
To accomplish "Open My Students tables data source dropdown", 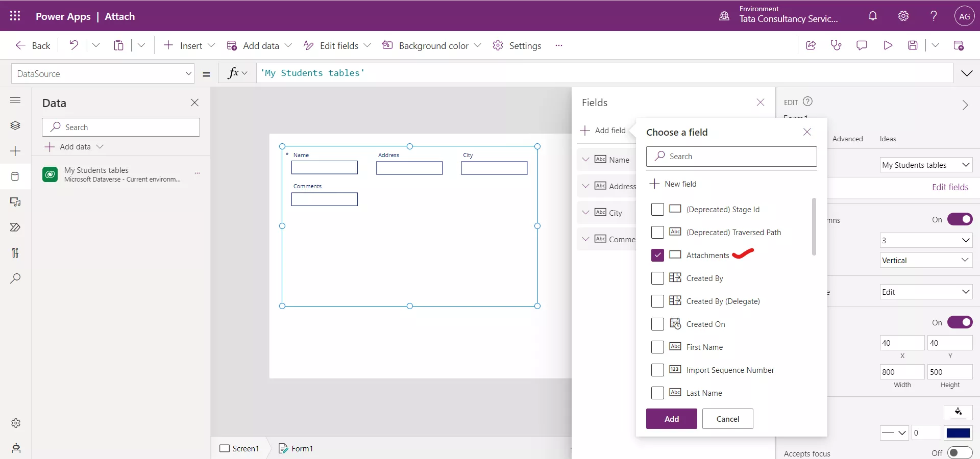I will [x=926, y=165].
